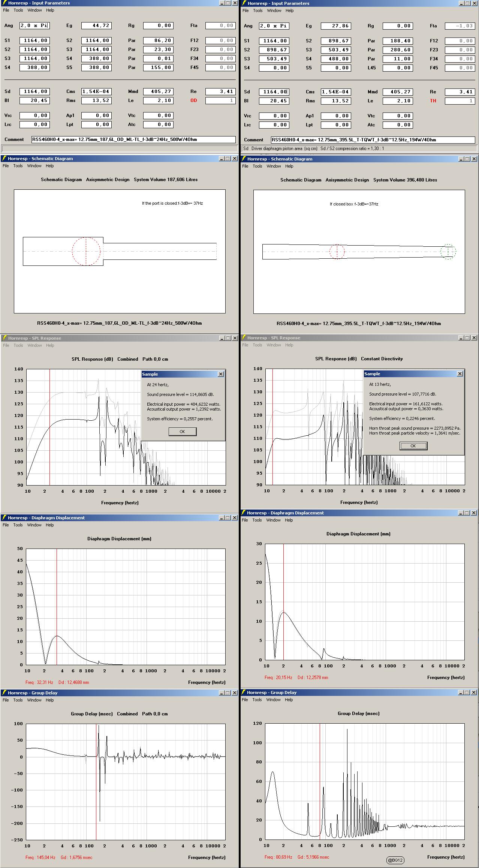The height and width of the screenshot is (868, 479).
Task: Click the Cms field in left Input Parameters
Action: pyautogui.click(x=96, y=91)
